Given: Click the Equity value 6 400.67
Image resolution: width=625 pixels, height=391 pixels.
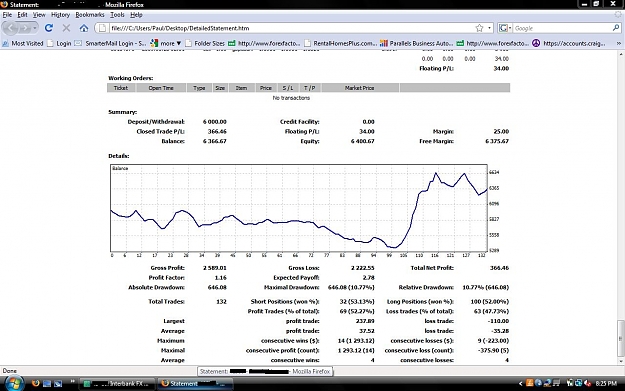Looking at the screenshot, I should click(362, 141).
